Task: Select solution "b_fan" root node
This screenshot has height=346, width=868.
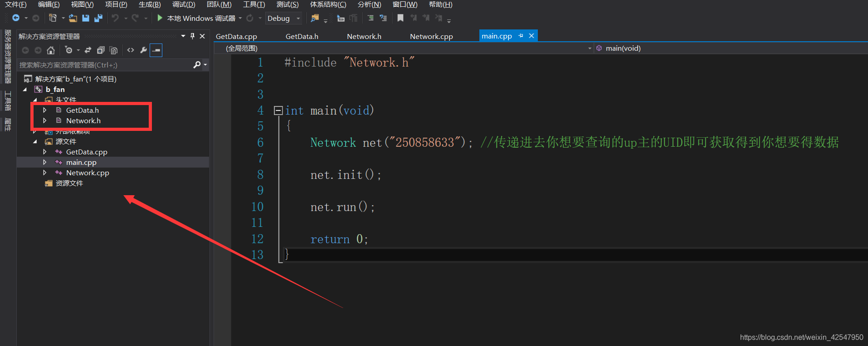Action: pyautogui.click(x=76, y=79)
